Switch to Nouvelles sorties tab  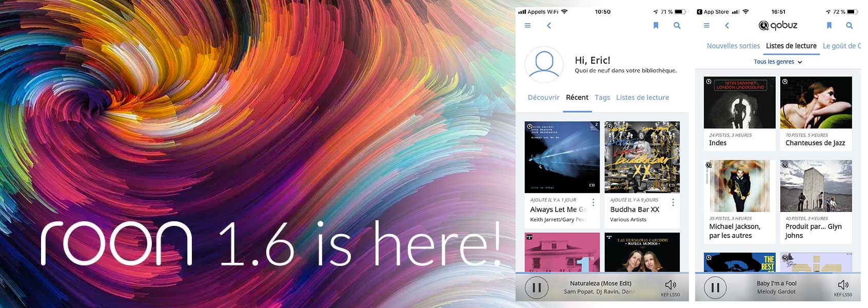coord(733,46)
